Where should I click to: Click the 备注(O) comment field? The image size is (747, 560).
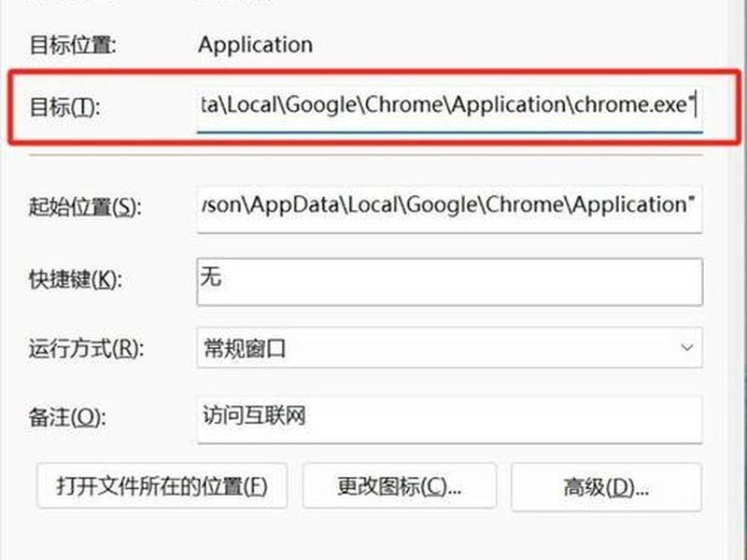pyautogui.click(x=449, y=419)
